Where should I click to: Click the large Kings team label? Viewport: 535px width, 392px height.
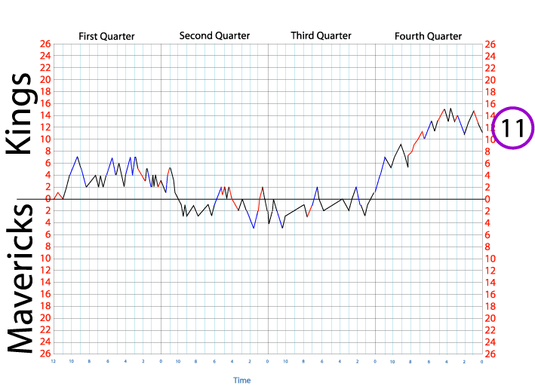pyautogui.click(x=20, y=115)
